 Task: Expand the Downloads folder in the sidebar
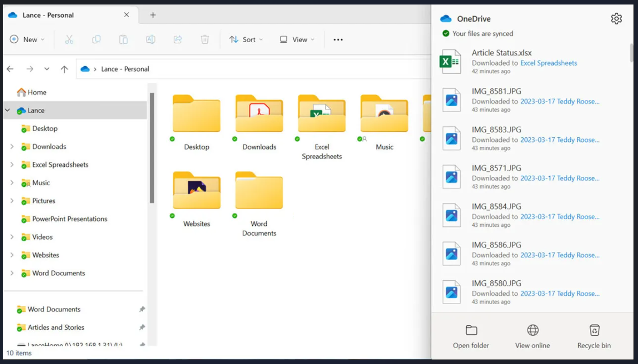pyautogui.click(x=11, y=147)
